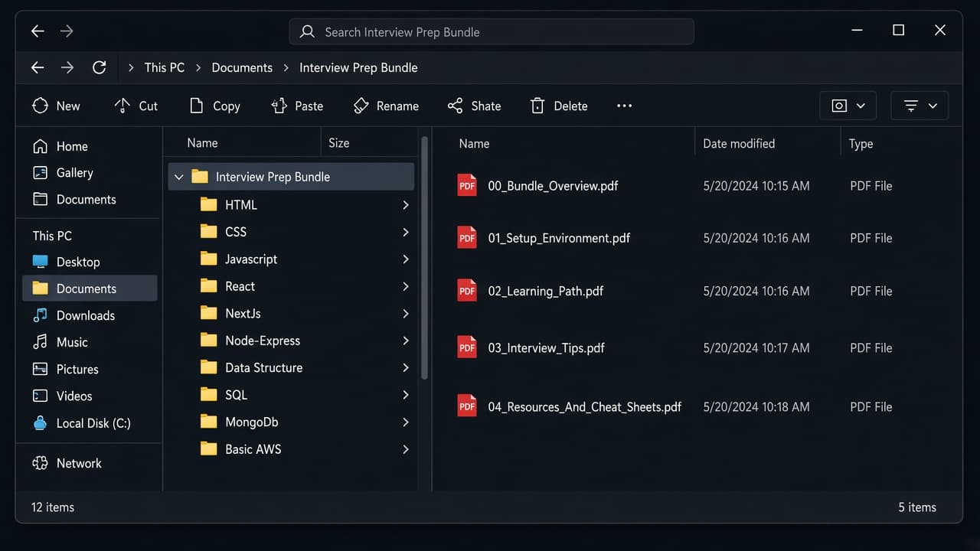The height and width of the screenshot is (551, 980).
Task: Click the folder tree vertical scrollbar
Action: [424, 258]
